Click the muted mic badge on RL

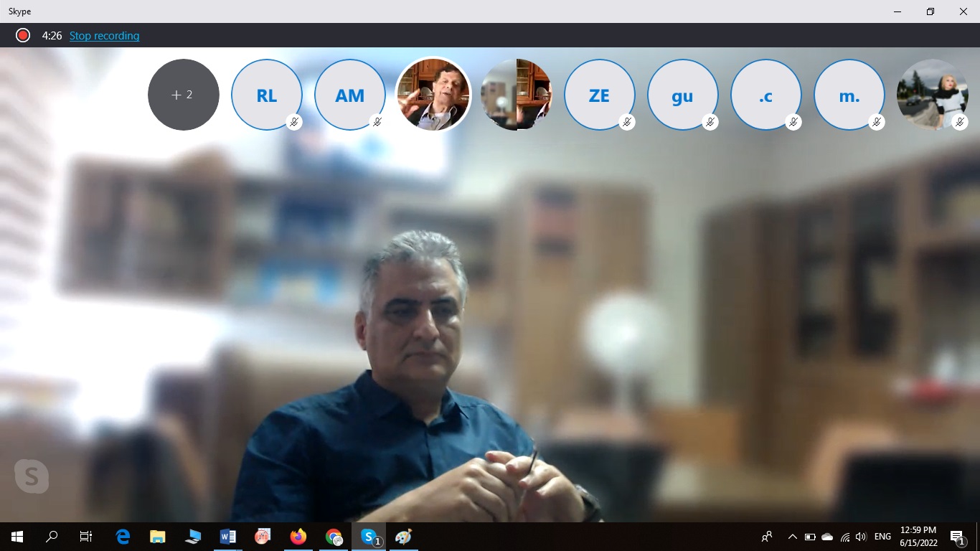293,122
